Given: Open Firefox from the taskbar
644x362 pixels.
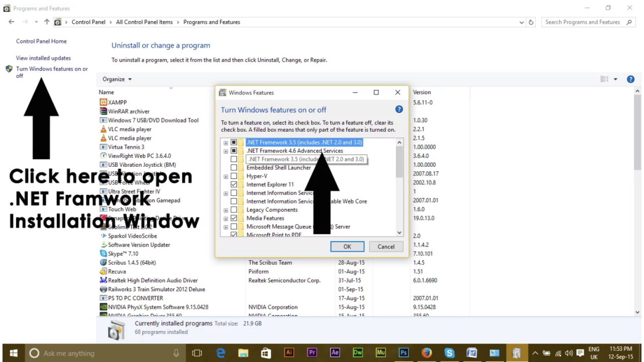Looking at the screenshot, I should pyautogui.click(x=426, y=352).
